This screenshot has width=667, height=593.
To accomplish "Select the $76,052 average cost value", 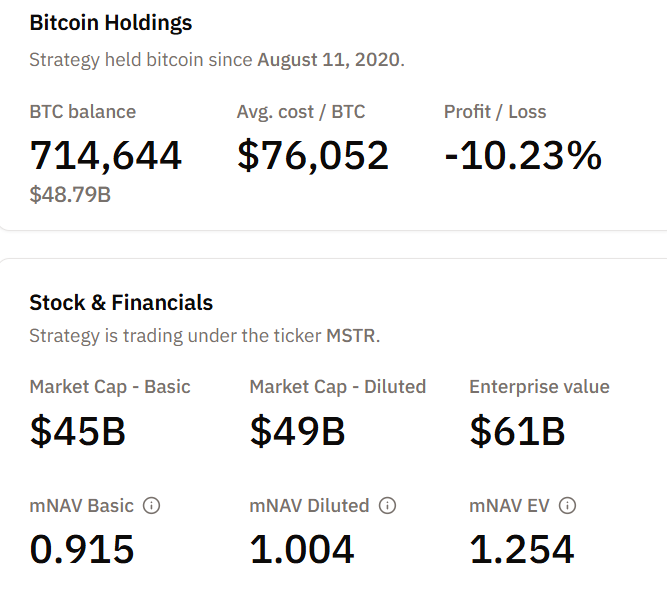I will coord(313,155).
